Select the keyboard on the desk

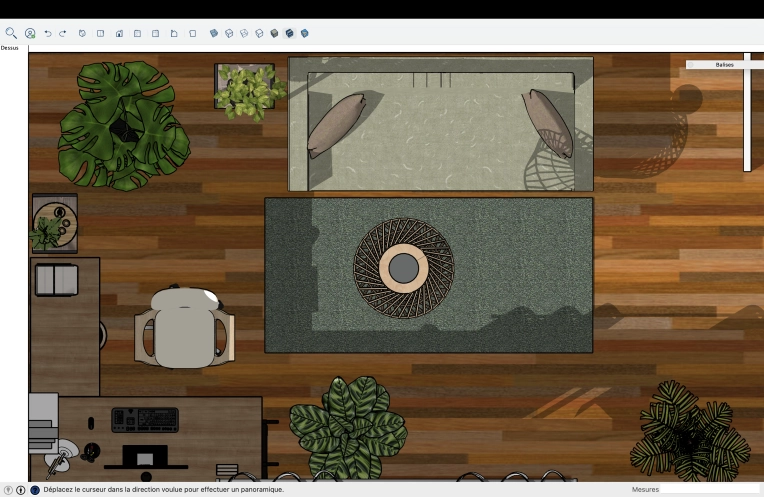point(145,420)
